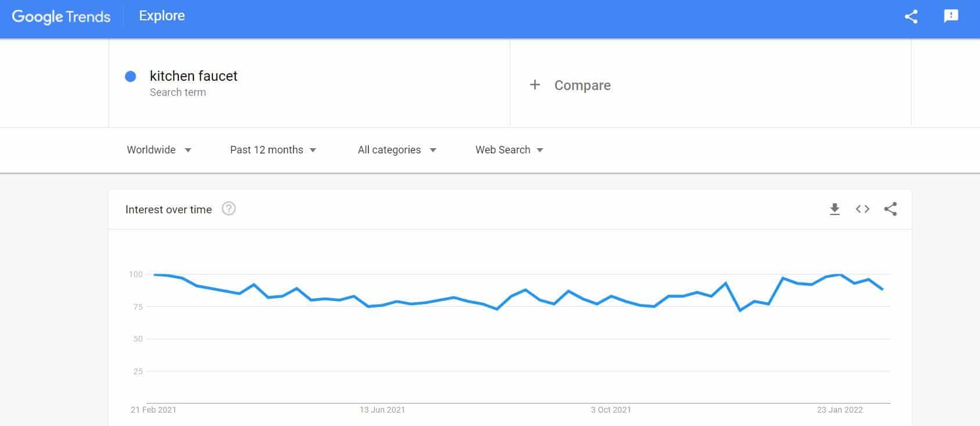Expand the All categories dropdown

click(x=397, y=150)
